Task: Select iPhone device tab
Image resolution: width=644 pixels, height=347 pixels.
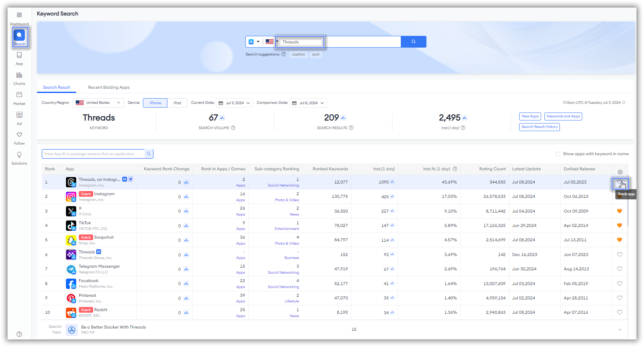Action: (x=155, y=103)
